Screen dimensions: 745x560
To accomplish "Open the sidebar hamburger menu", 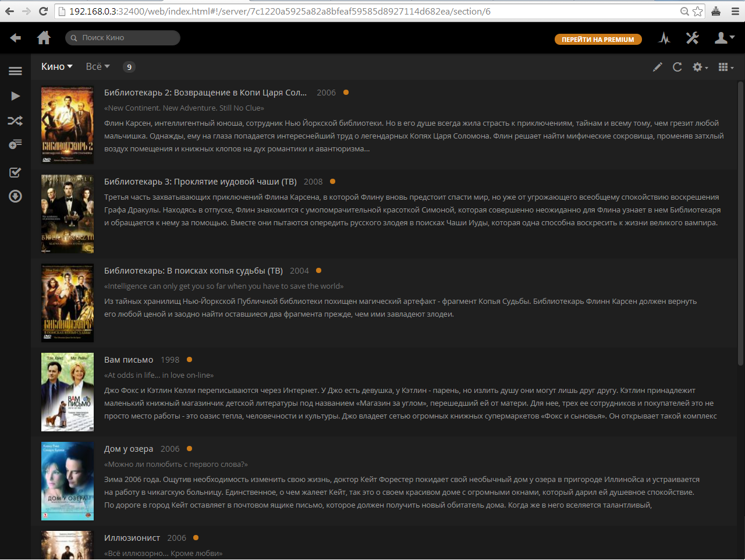I will click(x=15, y=71).
